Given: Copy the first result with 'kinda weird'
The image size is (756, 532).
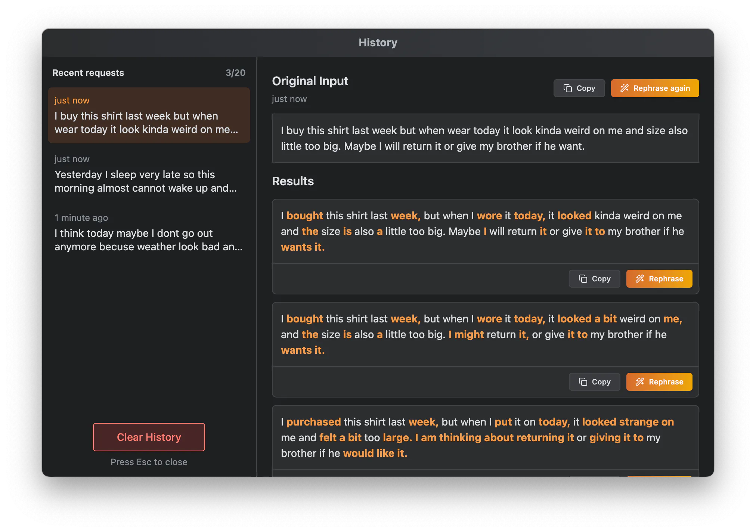Looking at the screenshot, I should pos(594,279).
